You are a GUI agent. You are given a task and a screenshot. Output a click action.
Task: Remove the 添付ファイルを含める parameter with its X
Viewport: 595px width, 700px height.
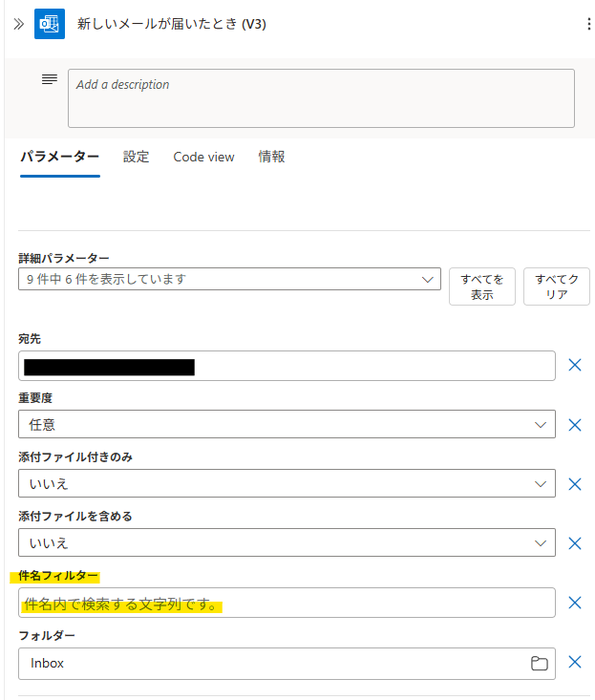click(x=575, y=543)
